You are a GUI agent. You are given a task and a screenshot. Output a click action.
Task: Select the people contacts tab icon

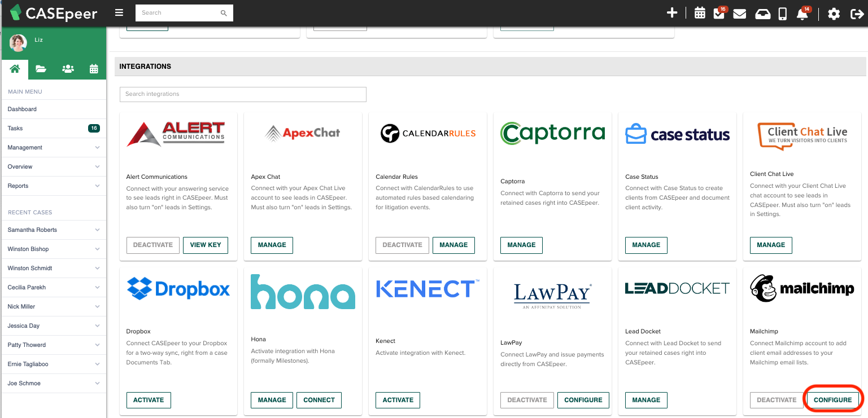68,69
